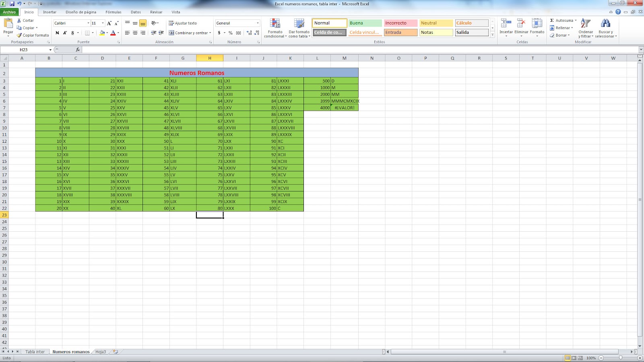The image size is (644, 362).
Task: Open the Name Box dropdown arrow
Action: click(50, 50)
